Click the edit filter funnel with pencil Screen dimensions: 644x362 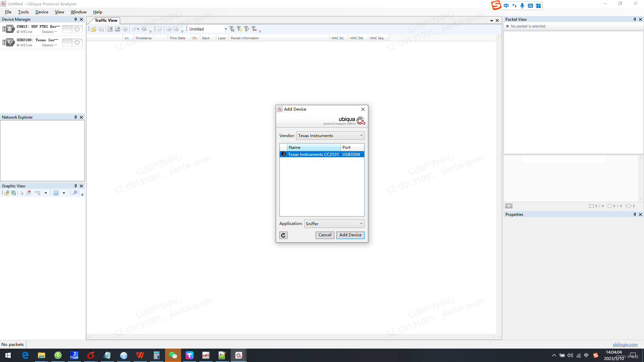click(247, 29)
